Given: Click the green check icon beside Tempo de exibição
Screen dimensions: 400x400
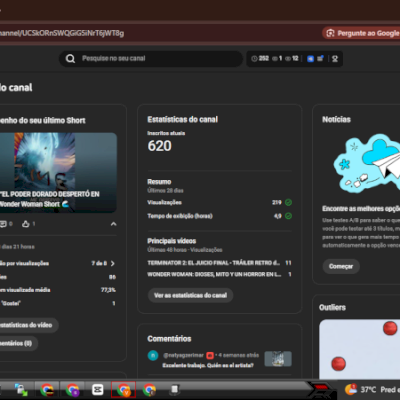Looking at the screenshot, I should 289,216.
